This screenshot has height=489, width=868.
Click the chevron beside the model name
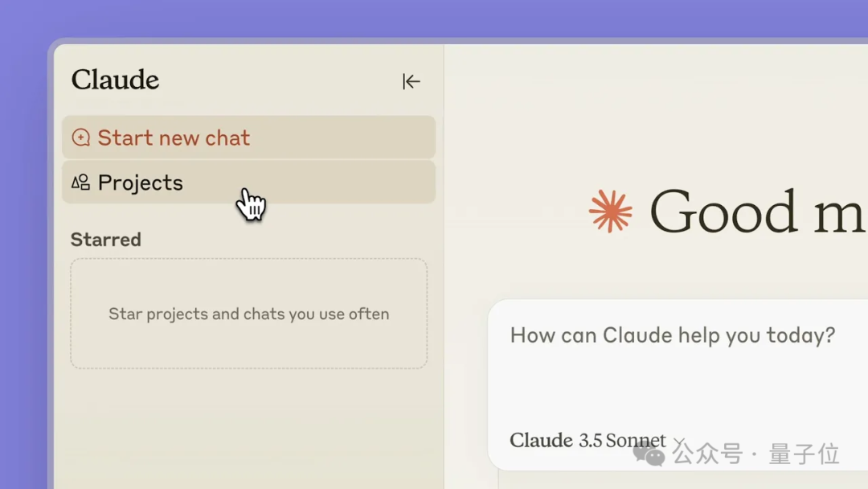pyautogui.click(x=678, y=442)
